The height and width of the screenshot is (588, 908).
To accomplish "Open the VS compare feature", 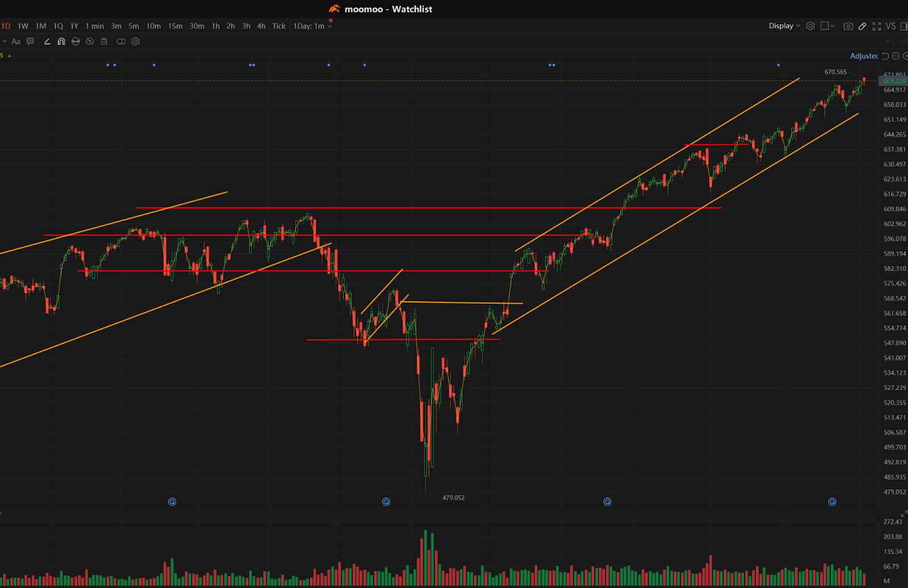I will (890, 26).
